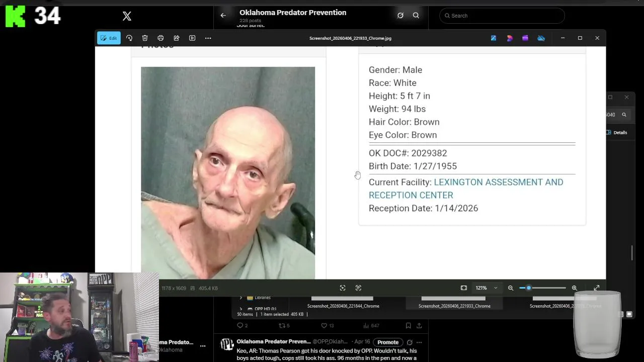Click the 50 items status bar text
This screenshot has height=362, width=644.
point(245,314)
